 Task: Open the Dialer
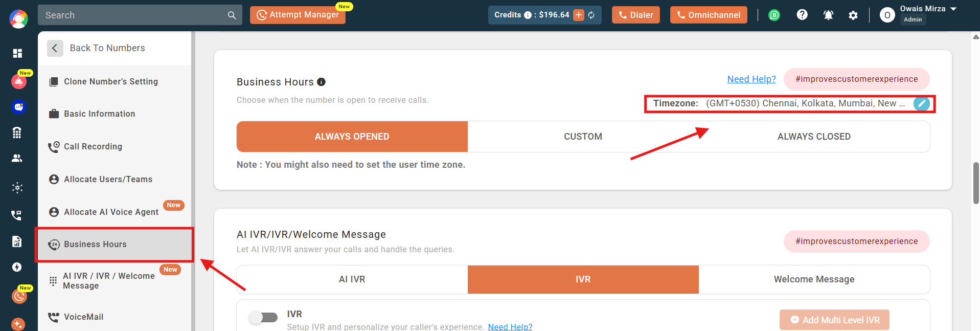tap(636, 15)
